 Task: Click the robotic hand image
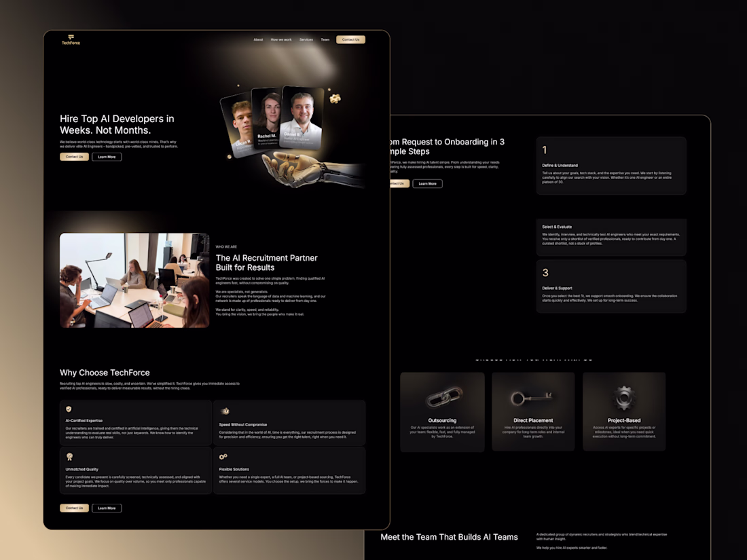(x=312, y=169)
